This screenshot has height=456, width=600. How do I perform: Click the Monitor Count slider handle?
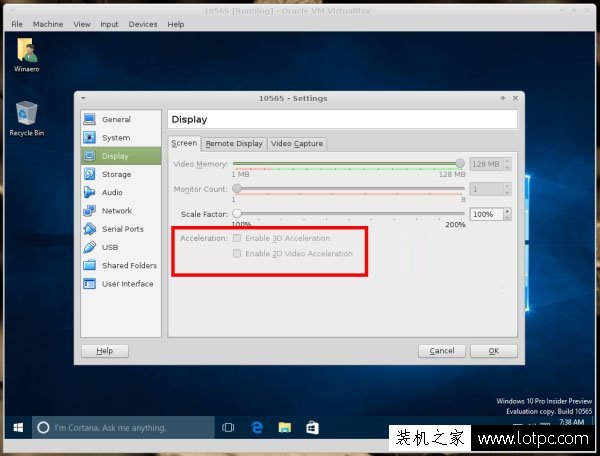click(237, 188)
